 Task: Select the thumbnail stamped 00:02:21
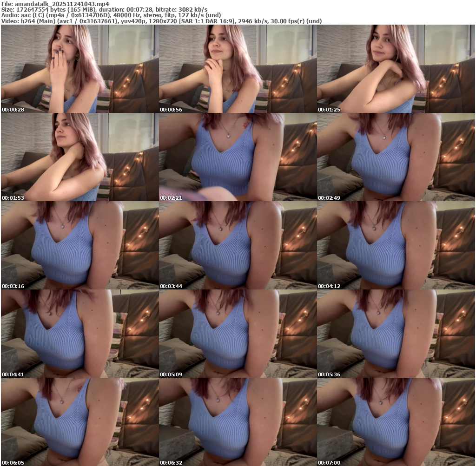pyautogui.click(x=238, y=157)
